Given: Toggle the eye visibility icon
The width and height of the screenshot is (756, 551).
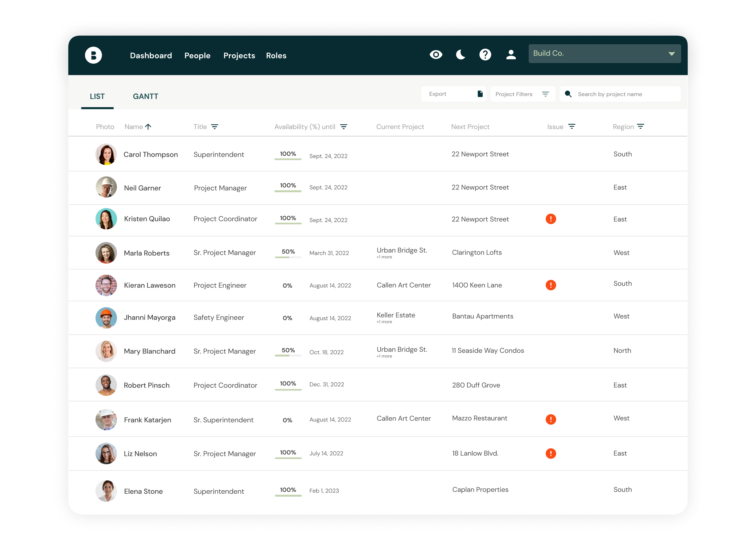Looking at the screenshot, I should click(x=436, y=55).
